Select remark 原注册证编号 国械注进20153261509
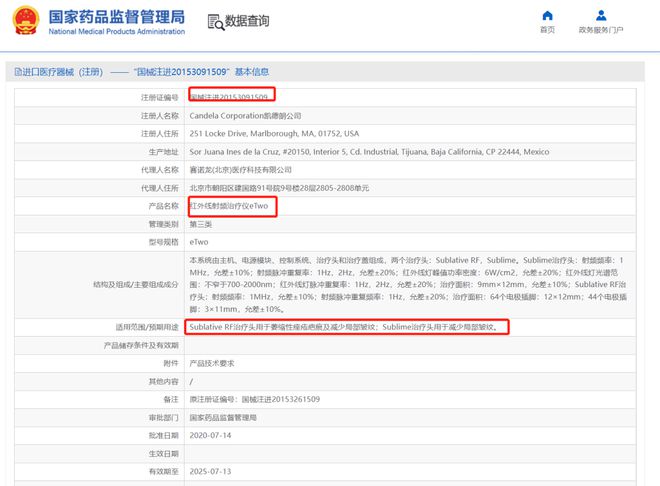The image size is (660, 486). tap(255, 399)
